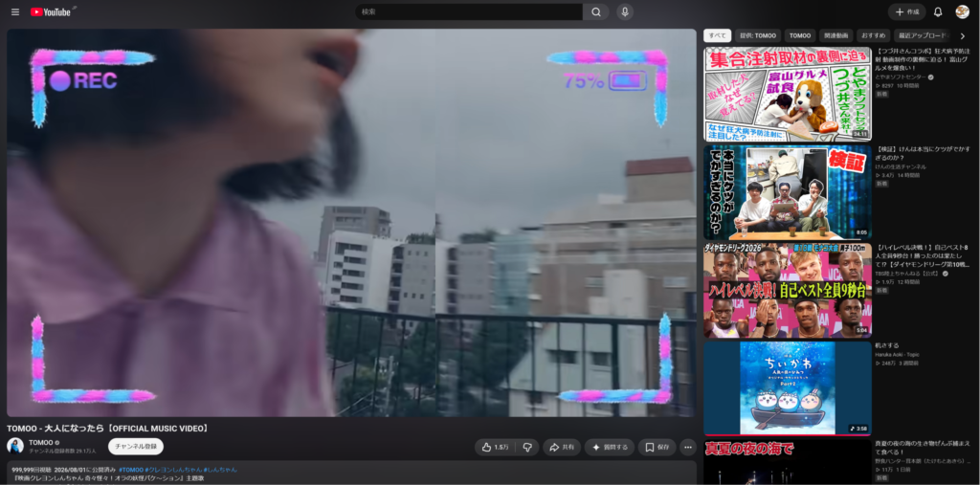Select the 関連動画 filter chip
This screenshot has width=980, height=485.
pyautogui.click(x=835, y=35)
